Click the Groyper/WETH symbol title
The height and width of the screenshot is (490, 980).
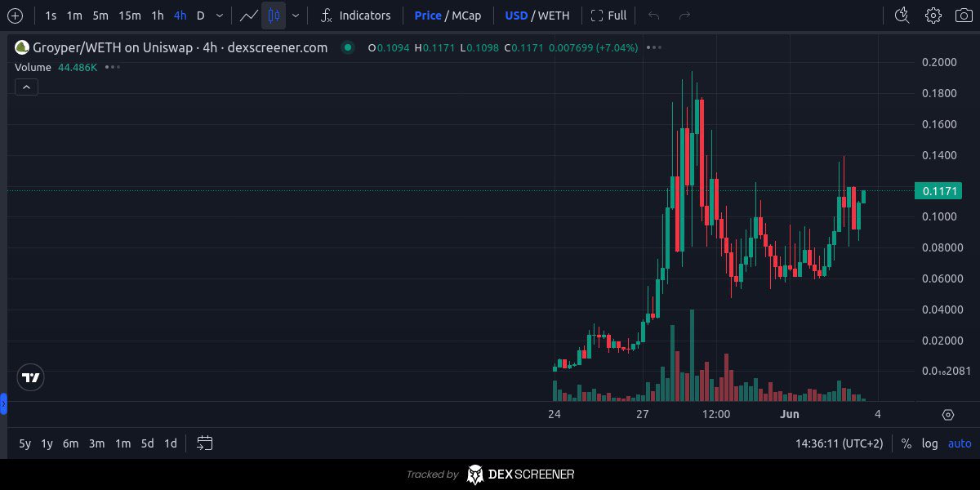pos(180,47)
